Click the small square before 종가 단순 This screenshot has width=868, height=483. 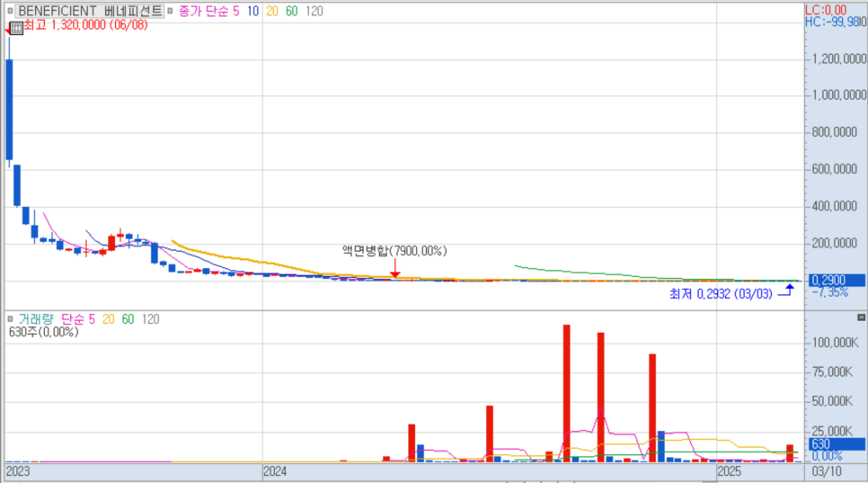coord(170,11)
